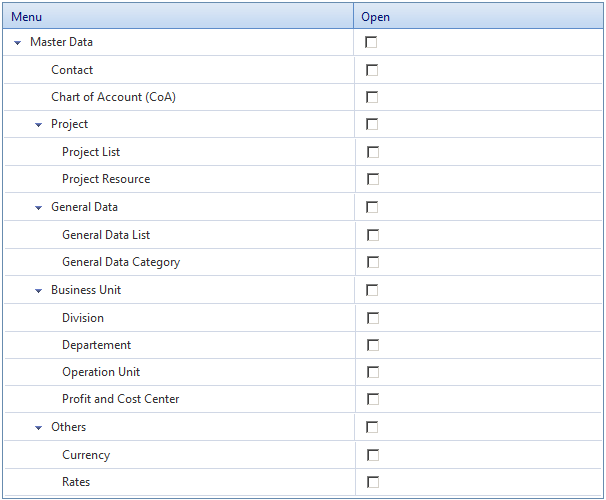This screenshot has height=500, width=606.
Task: Check the Open box for Currency
Action: (x=373, y=455)
